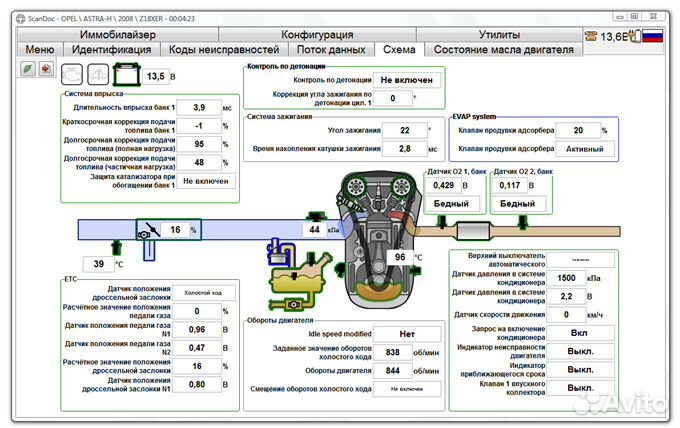
Task: Click the ignition angle value field
Action: 403,130
